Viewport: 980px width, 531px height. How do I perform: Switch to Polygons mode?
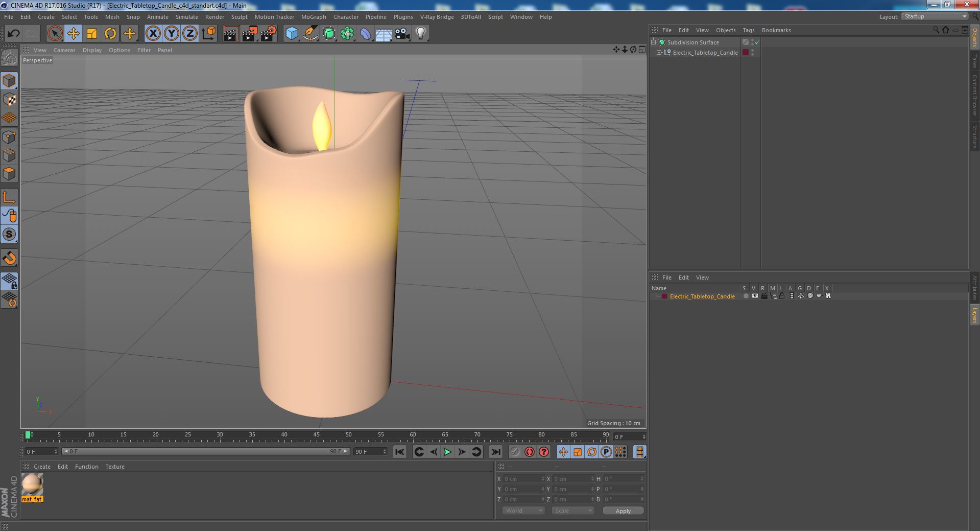(9, 174)
